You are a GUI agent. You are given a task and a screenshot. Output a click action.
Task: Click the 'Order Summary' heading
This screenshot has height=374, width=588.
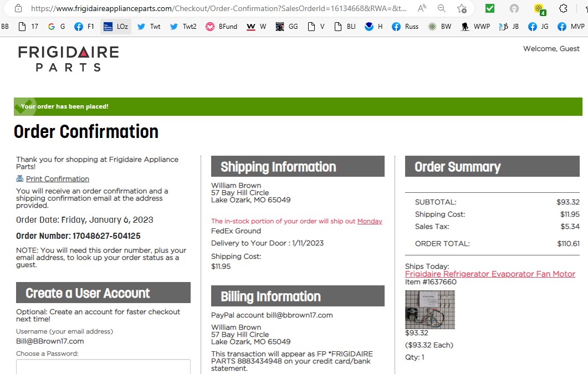(x=458, y=167)
